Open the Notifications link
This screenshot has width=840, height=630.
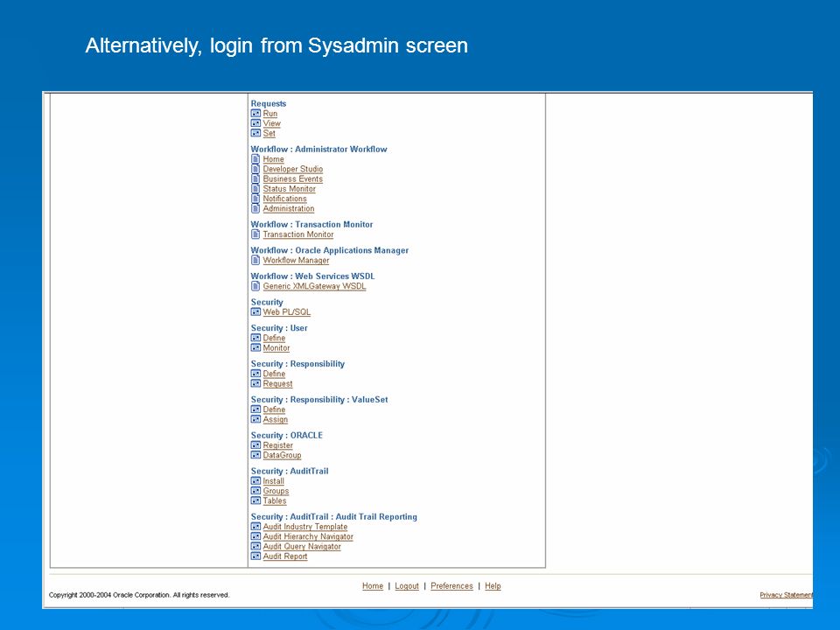[284, 199]
